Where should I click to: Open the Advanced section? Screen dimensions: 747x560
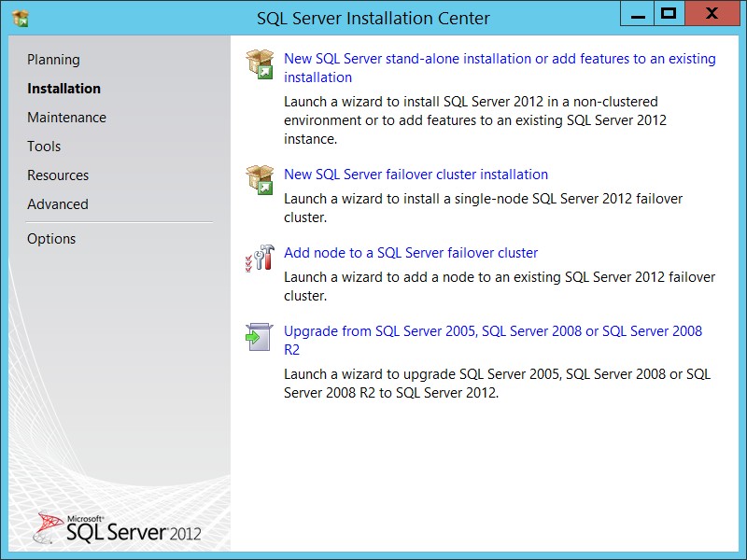pyautogui.click(x=58, y=204)
